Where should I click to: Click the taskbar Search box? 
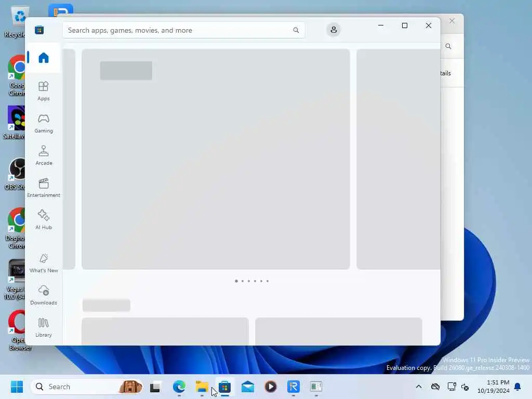[87, 387]
